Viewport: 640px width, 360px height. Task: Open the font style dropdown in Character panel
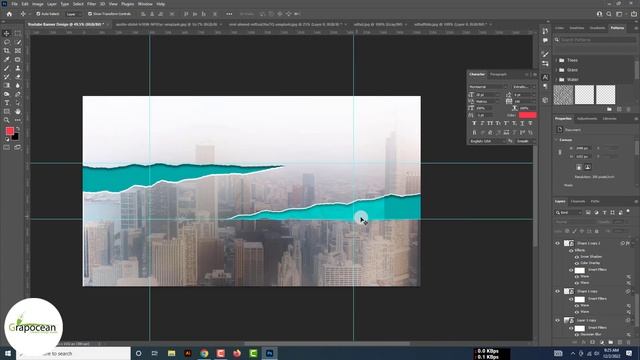524,87
